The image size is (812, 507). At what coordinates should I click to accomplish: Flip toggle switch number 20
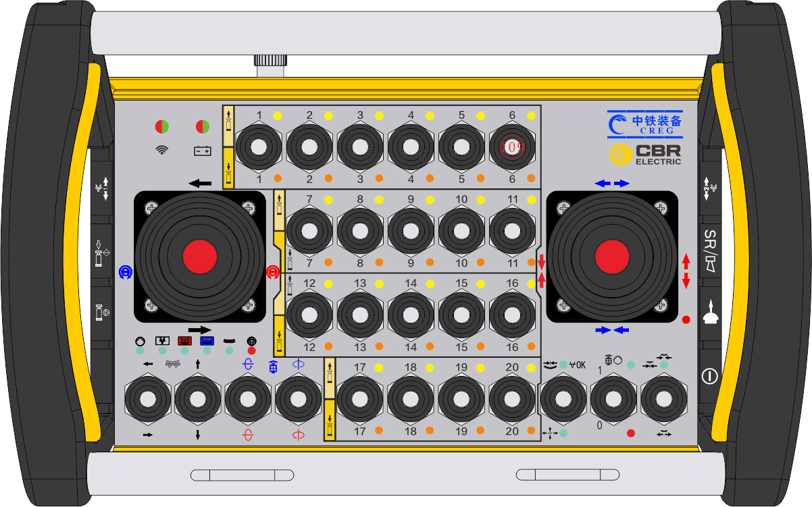[x=512, y=398]
